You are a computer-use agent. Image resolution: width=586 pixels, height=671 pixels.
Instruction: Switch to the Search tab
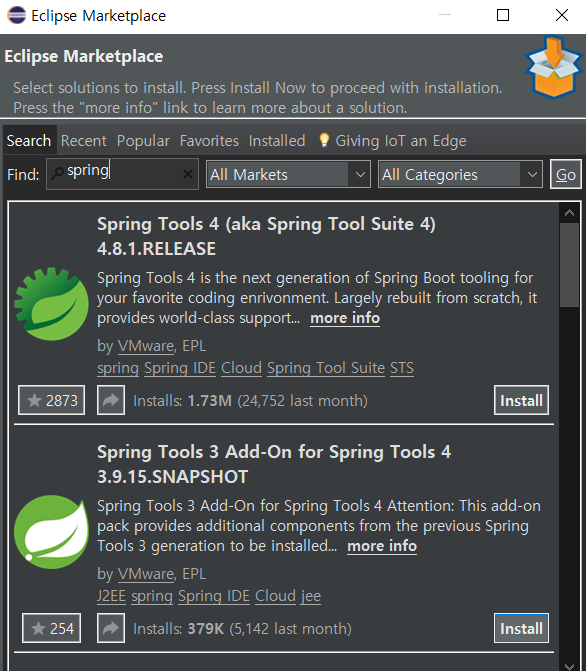point(29,140)
